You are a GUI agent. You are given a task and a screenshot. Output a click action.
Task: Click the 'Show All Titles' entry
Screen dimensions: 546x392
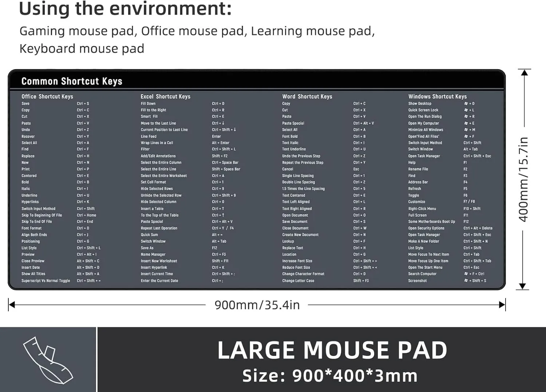point(33,274)
